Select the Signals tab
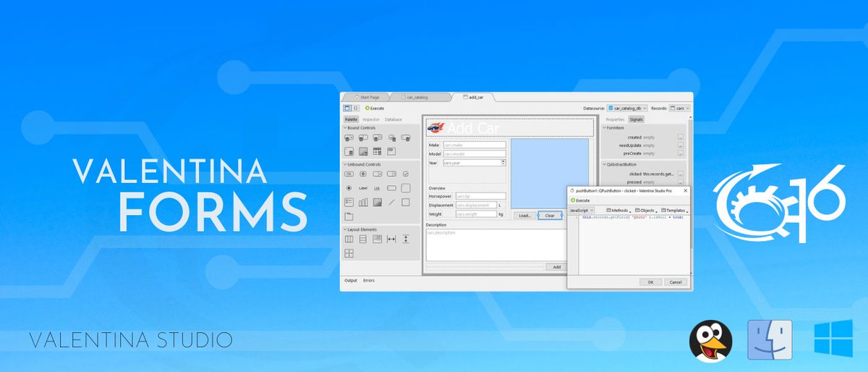The width and height of the screenshot is (868, 372). [x=637, y=119]
